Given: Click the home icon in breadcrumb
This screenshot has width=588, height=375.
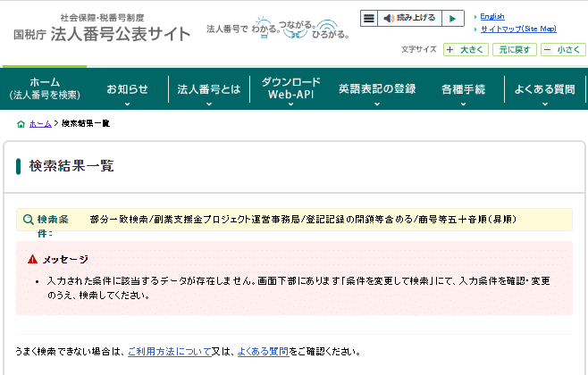Looking at the screenshot, I should (21, 123).
